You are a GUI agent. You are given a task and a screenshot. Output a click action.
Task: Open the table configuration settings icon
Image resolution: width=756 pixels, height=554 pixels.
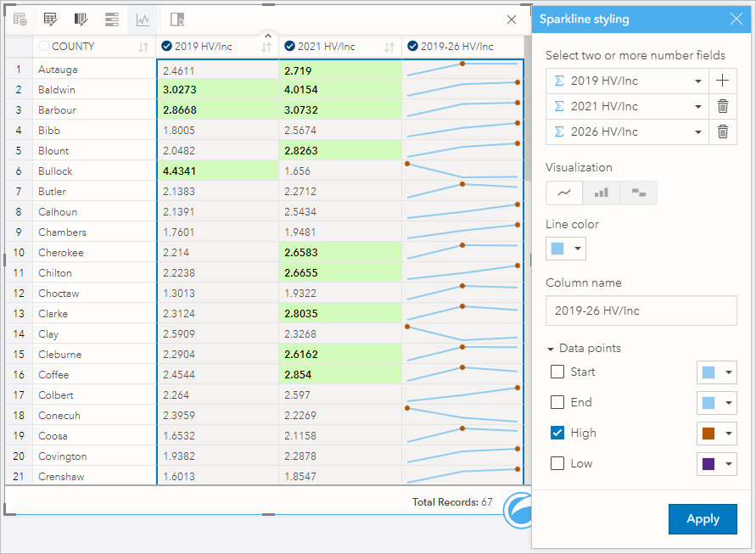click(x=20, y=20)
